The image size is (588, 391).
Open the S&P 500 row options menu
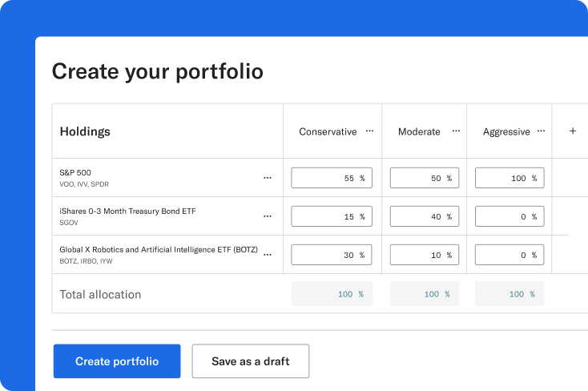[268, 178]
